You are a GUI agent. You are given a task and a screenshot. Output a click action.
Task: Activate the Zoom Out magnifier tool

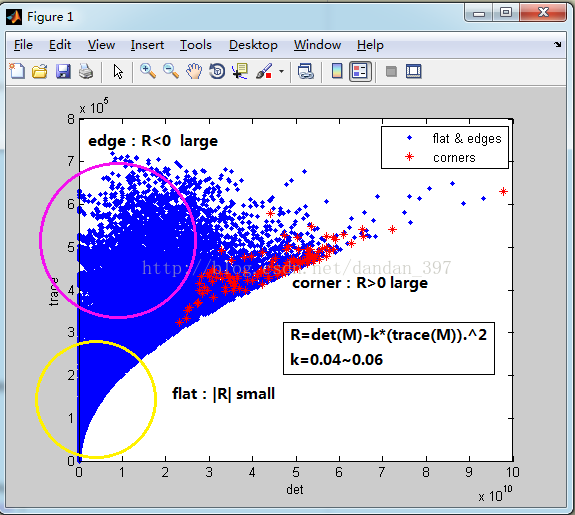[x=171, y=71]
